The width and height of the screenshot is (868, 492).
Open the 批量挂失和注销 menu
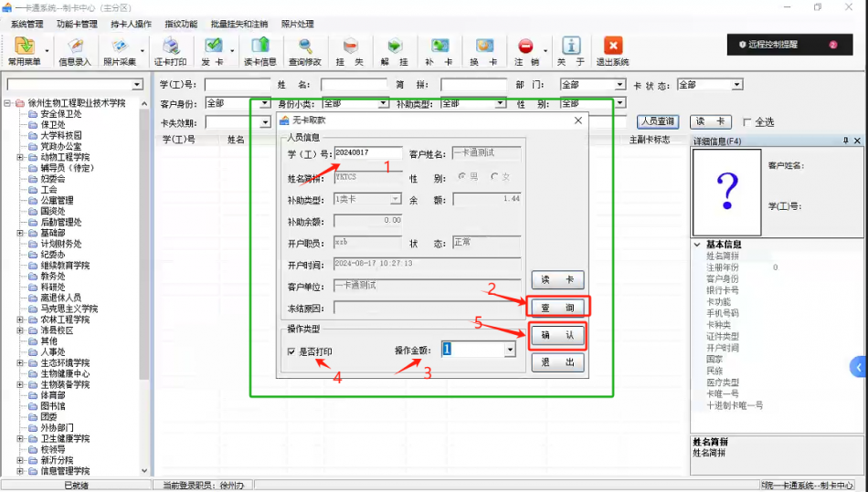(x=239, y=24)
